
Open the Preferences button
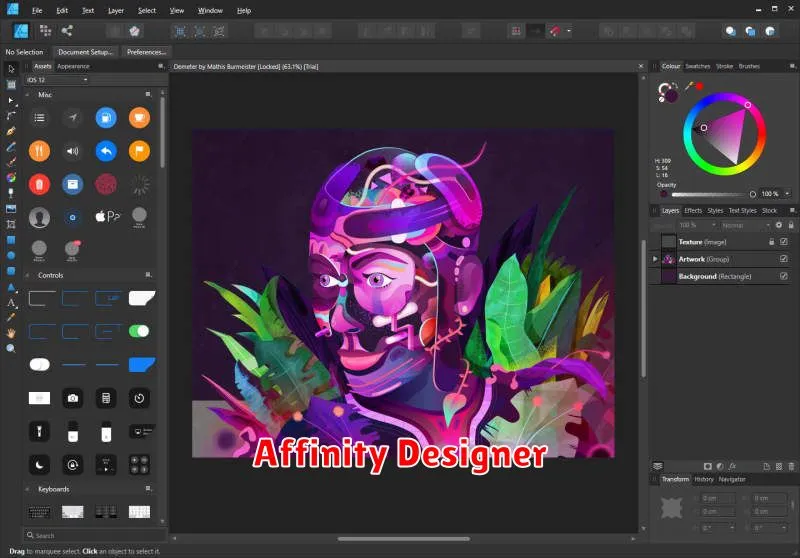coord(146,52)
